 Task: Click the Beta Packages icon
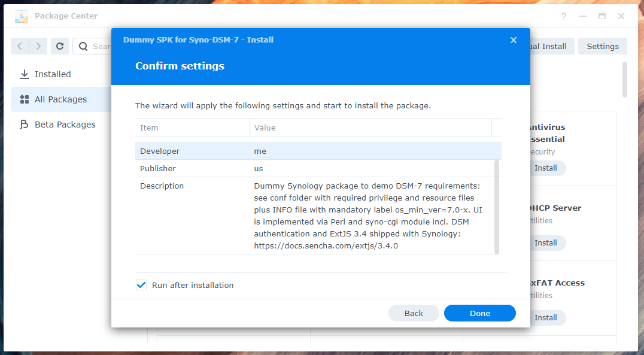pyautogui.click(x=24, y=125)
